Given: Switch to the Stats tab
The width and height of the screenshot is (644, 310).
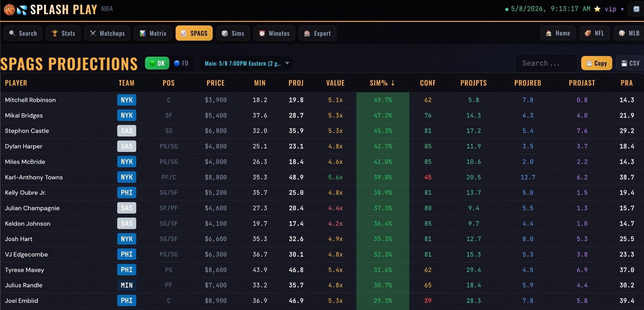Looking at the screenshot, I should pos(63,33).
